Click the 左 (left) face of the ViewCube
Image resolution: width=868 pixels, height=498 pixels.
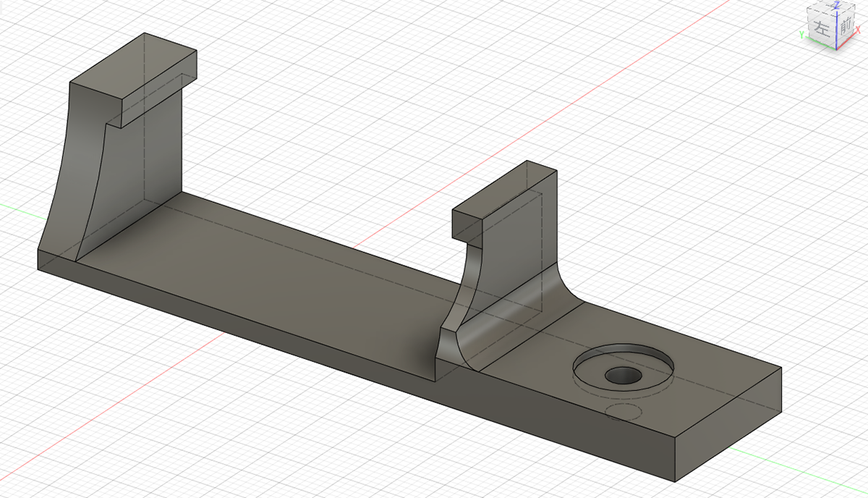[822, 30]
